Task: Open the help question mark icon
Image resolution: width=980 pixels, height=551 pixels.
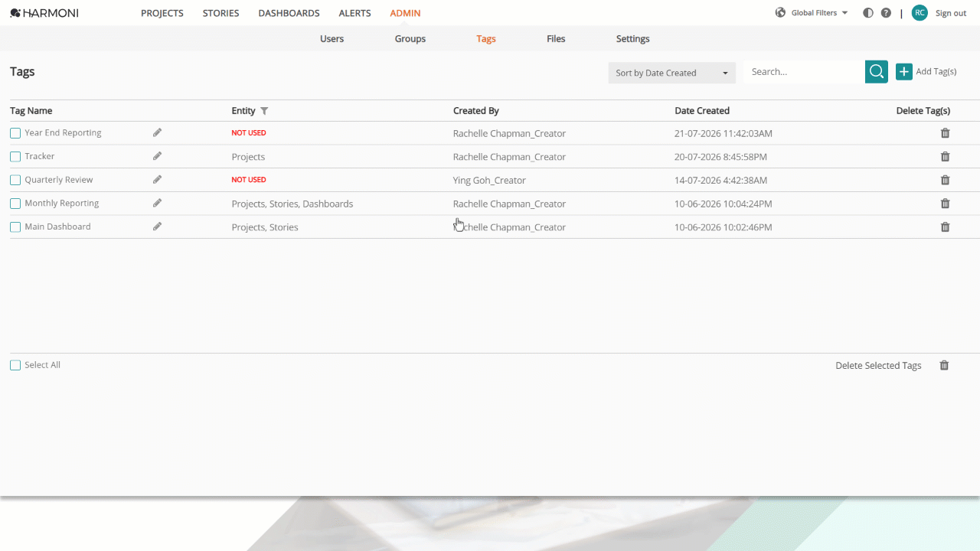Action: pos(886,13)
